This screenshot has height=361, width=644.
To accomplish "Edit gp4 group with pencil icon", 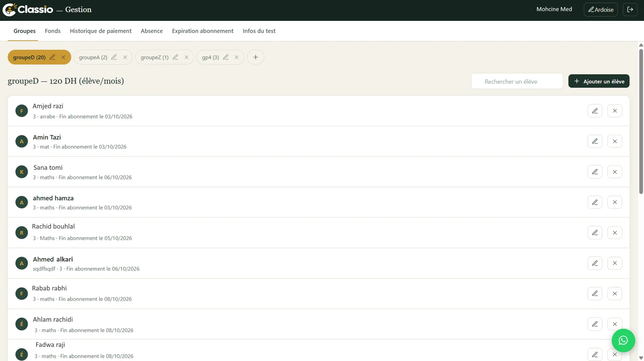I will pos(226,57).
